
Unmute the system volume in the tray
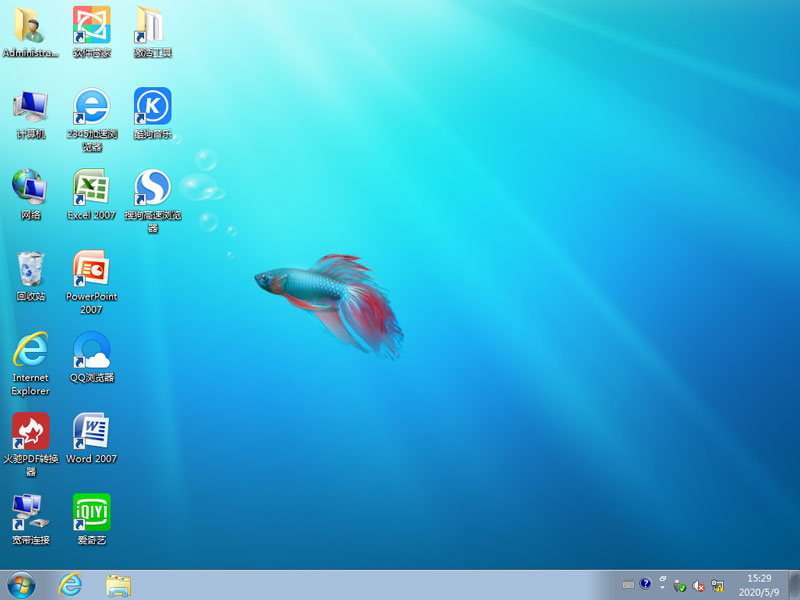click(696, 587)
